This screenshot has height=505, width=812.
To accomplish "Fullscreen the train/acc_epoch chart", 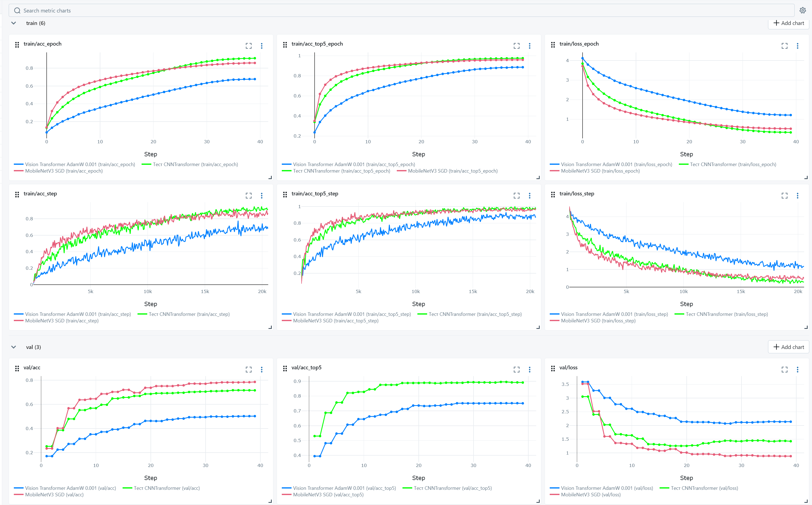I will click(x=249, y=46).
